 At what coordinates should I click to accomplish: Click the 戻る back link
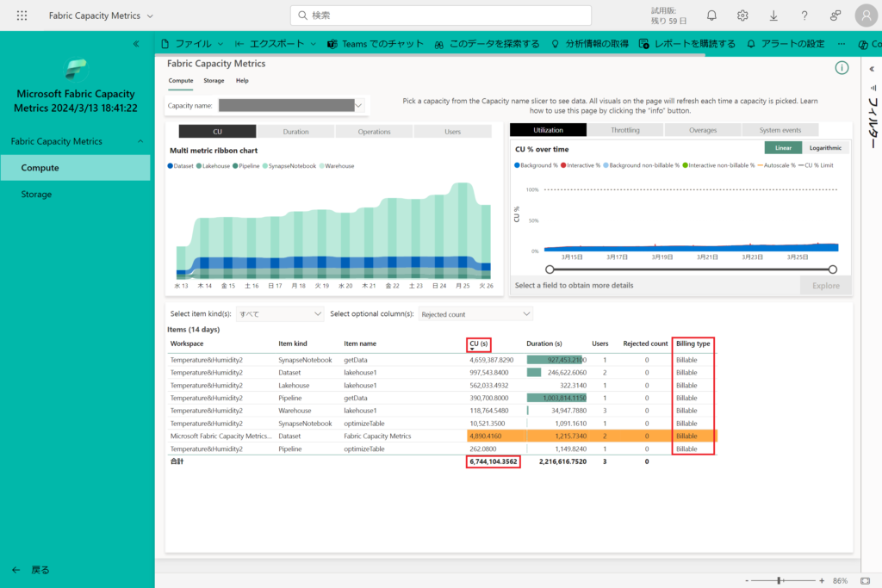click(40, 570)
